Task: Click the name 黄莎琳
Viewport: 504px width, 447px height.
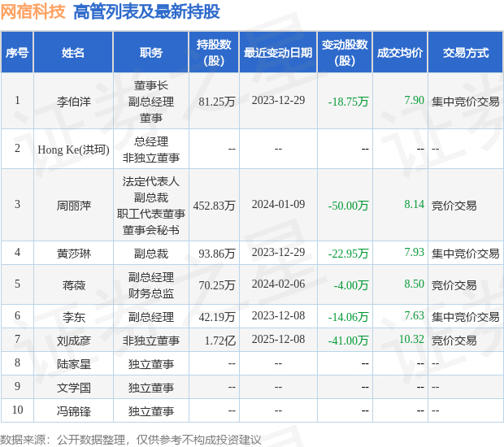Action: [x=74, y=254]
